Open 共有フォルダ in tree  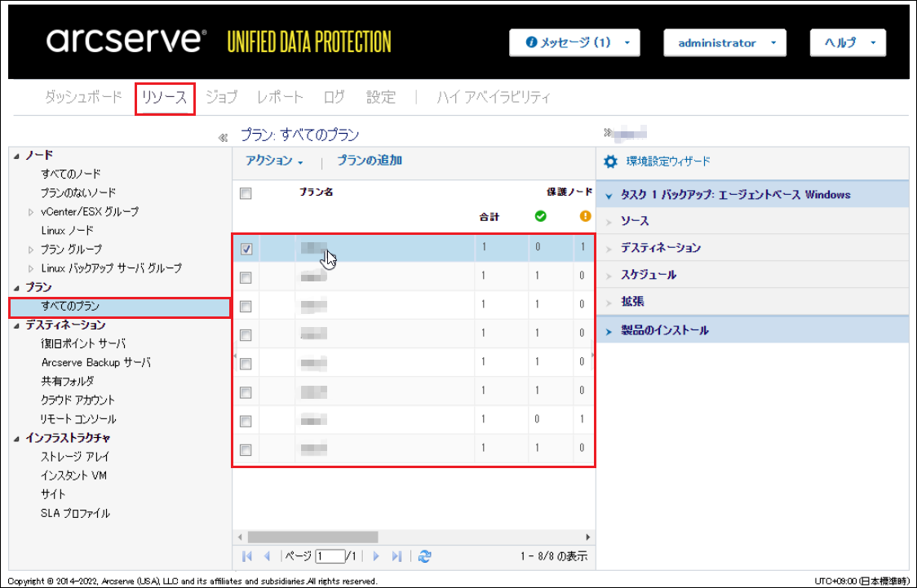coord(67,382)
